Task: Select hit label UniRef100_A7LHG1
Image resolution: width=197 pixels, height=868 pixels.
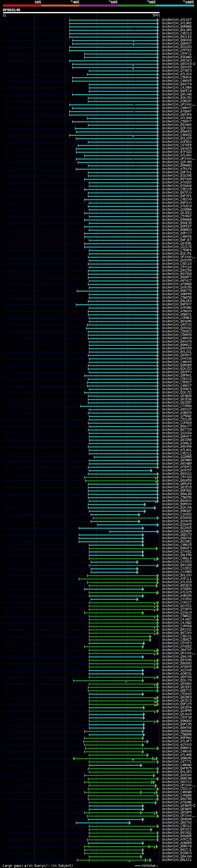Action: [x=176, y=450]
